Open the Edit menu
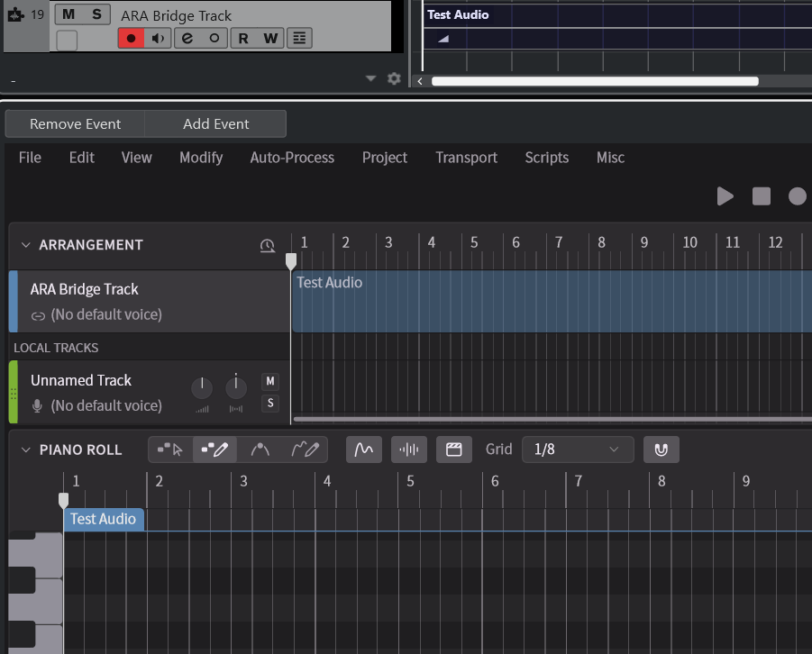 coord(82,158)
